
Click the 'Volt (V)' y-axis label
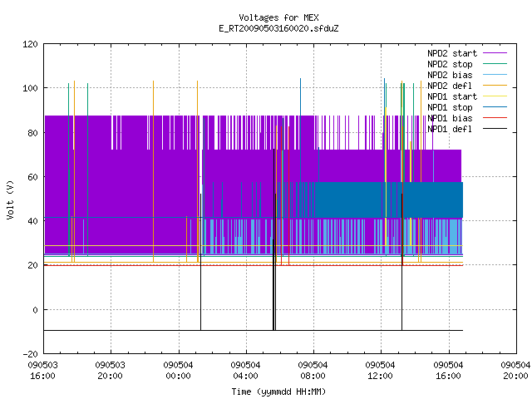pos(10,199)
